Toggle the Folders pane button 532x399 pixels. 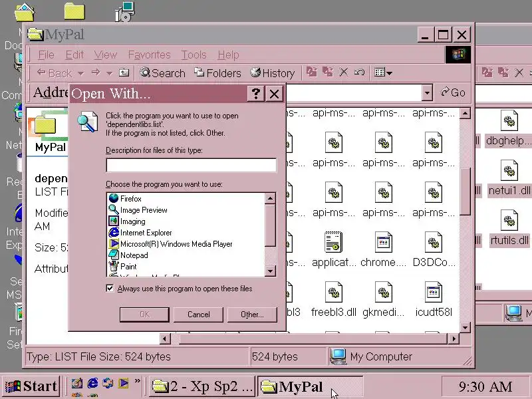point(217,73)
